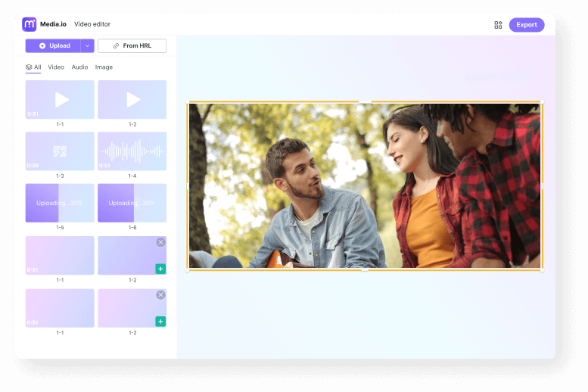Screen dimensions: 588x392
Task: Select the video preview on the canvas
Action: [364, 186]
